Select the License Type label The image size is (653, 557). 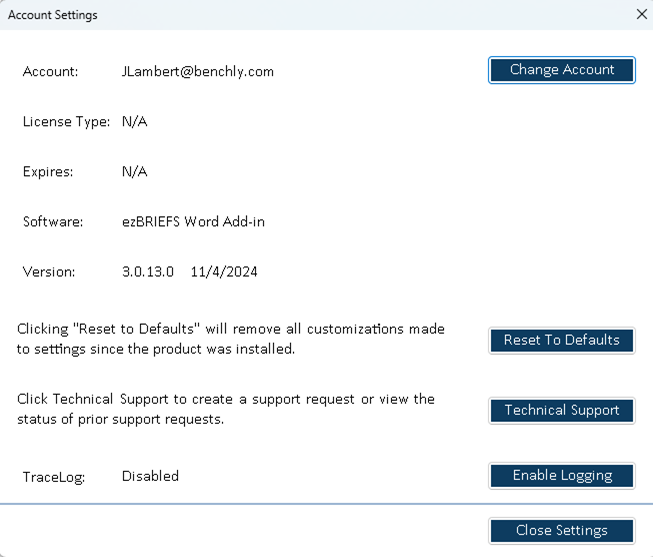point(66,122)
